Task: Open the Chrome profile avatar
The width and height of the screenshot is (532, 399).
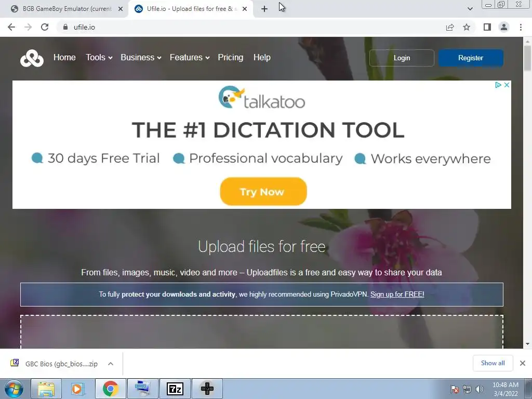Action: [504, 27]
